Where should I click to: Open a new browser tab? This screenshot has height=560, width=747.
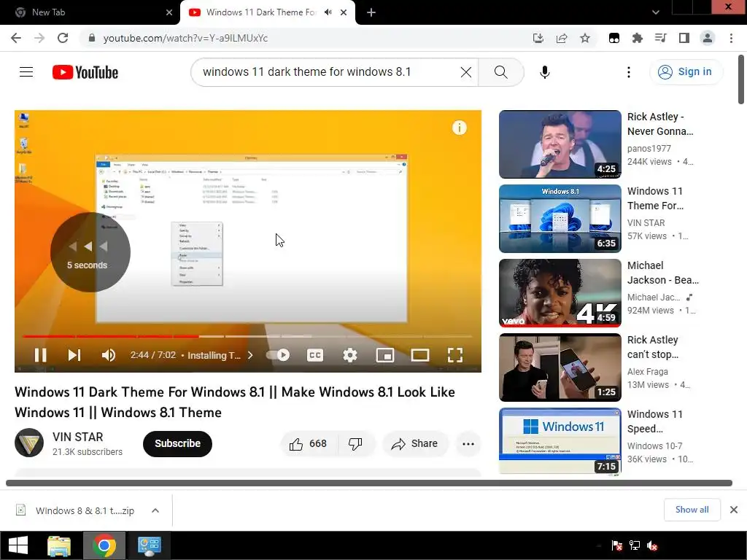tap(371, 12)
